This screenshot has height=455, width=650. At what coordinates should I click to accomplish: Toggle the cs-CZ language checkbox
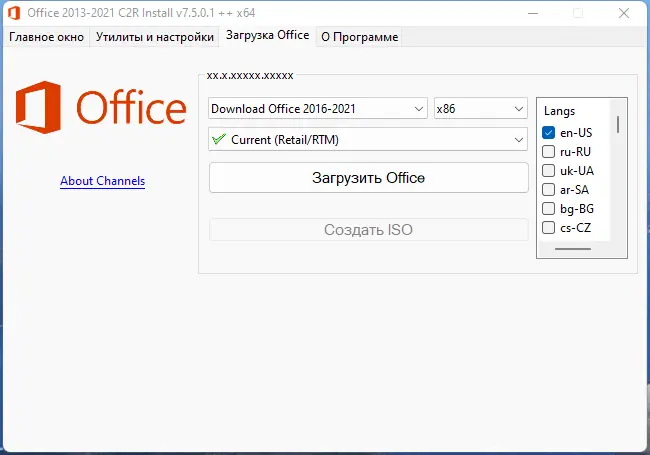coord(548,228)
